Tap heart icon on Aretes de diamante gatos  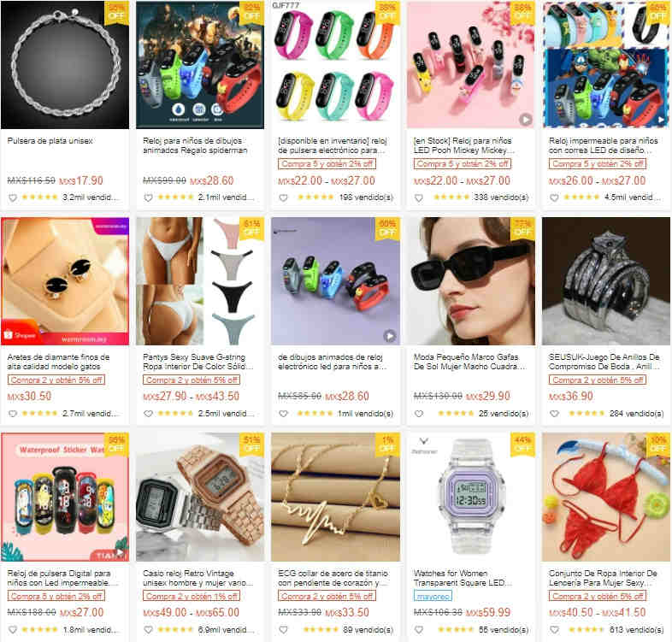[x=13, y=414]
